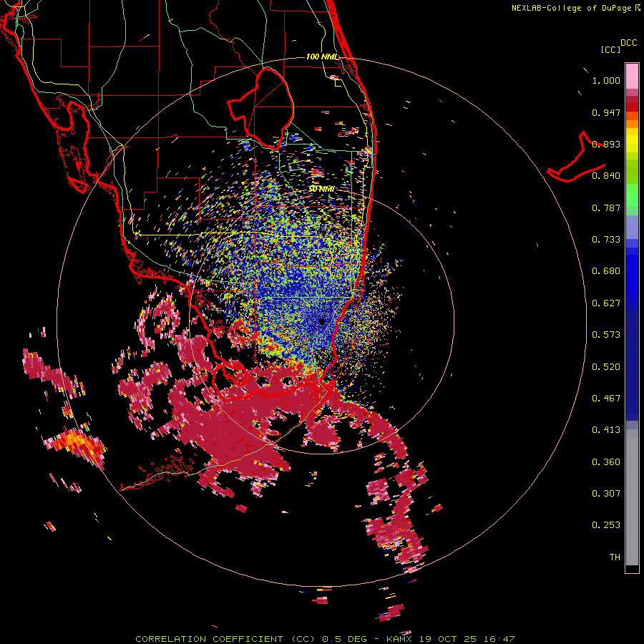Click the KAMX station identifier in caption
Viewport: 644px width, 644px height.
pyautogui.click(x=399, y=639)
